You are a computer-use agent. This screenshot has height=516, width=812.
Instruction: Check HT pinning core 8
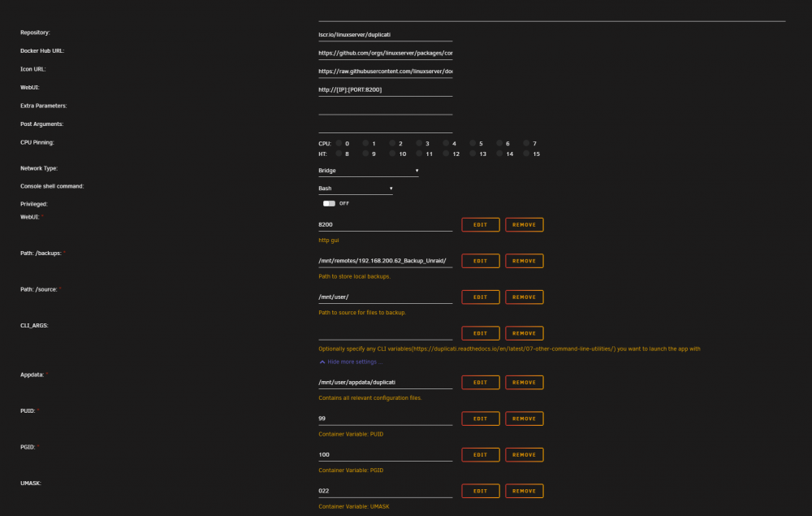[339, 154]
